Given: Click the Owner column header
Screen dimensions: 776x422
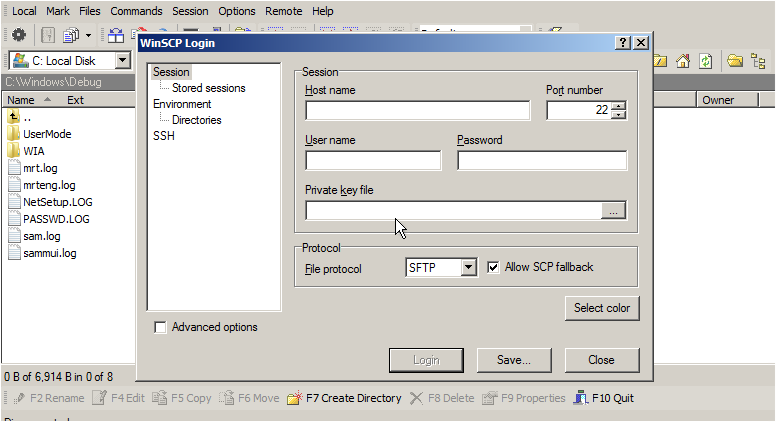Looking at the screenshot, I should [x=728, y=100].
